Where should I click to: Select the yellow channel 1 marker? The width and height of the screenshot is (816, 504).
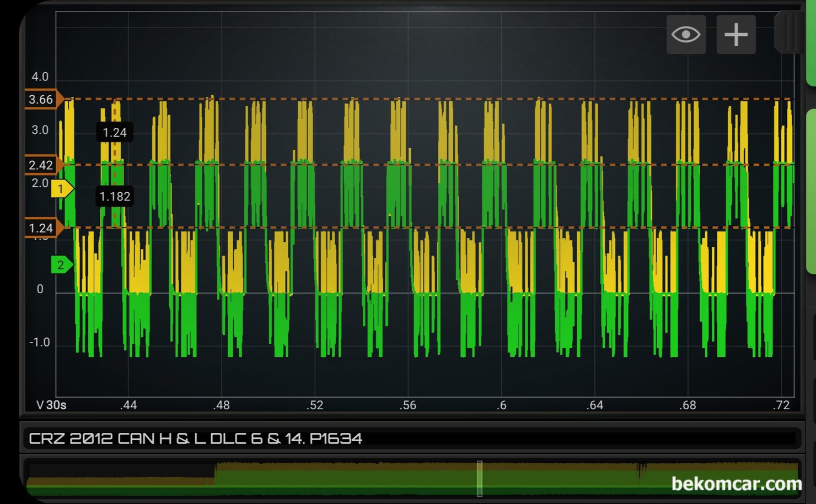[61, 189]
